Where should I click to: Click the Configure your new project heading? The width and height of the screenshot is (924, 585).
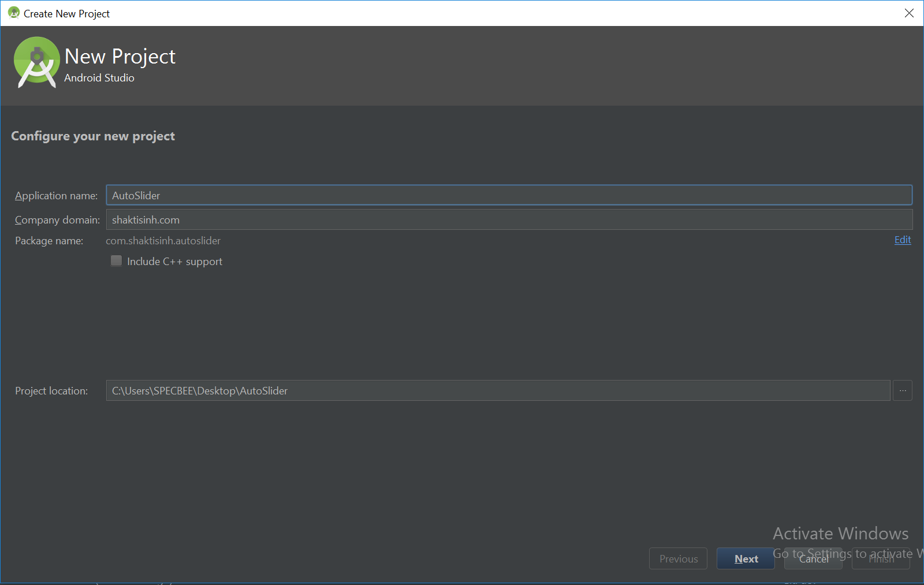(93, 136)
